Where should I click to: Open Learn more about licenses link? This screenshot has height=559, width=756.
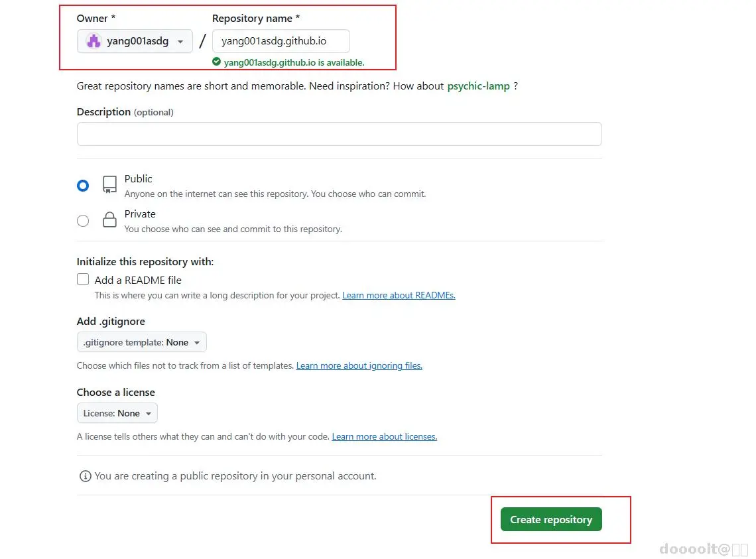384,437
